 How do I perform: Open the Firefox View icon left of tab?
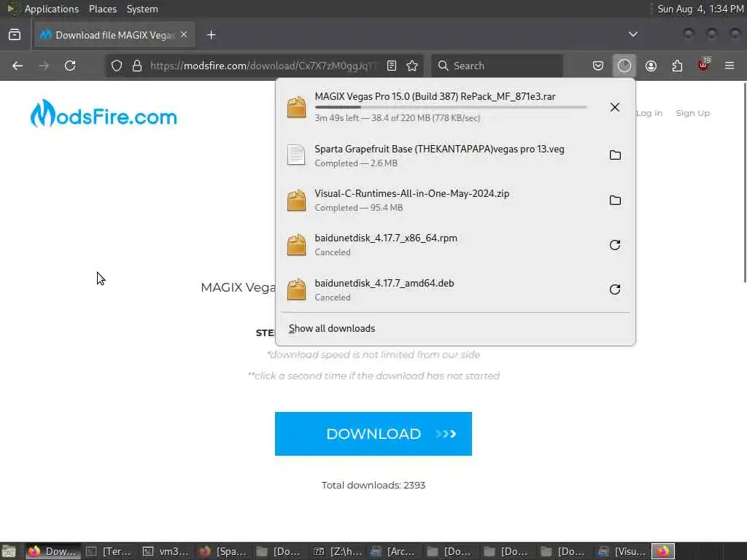pyautogui.click(x=15, y=35)
